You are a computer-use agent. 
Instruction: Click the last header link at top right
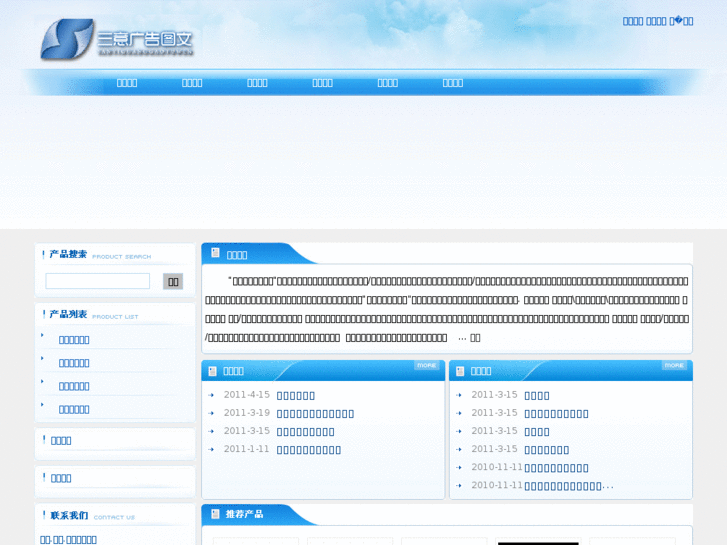(682, 21)
